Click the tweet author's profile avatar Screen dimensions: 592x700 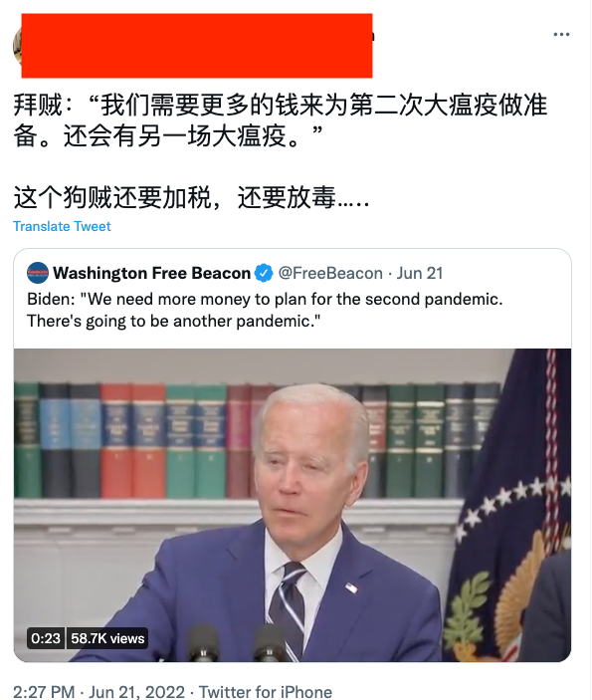tap(17, 46)
